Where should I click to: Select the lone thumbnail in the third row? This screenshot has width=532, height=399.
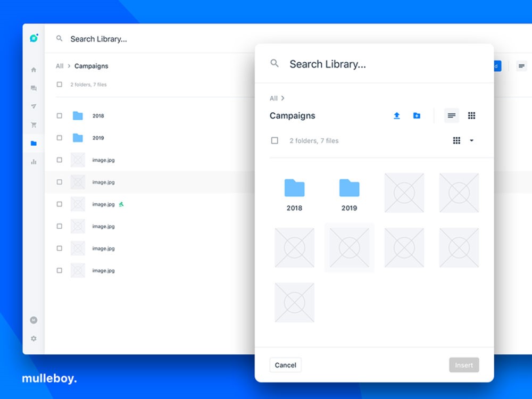(295, 303)
